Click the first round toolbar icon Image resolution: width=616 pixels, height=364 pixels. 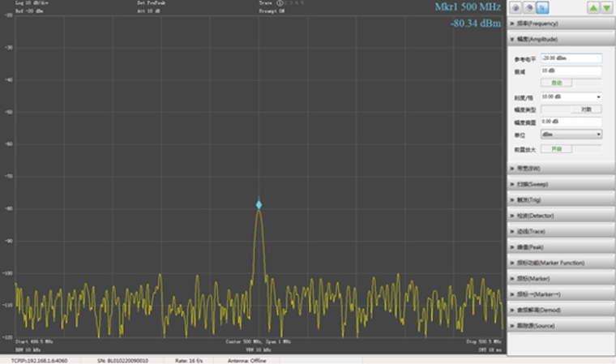[515, 7]
